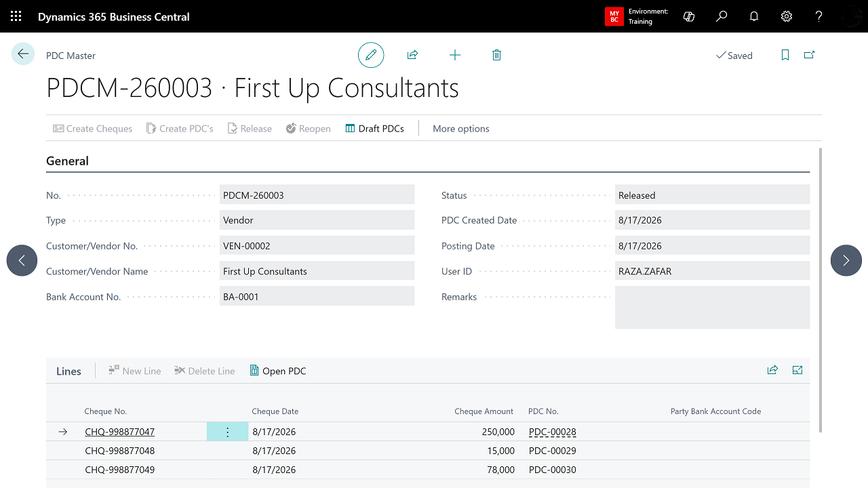The height and width of the screenshot is (488, 868).
Task: Open cheque link CHQ-998877047
Action: coord(119,432)
